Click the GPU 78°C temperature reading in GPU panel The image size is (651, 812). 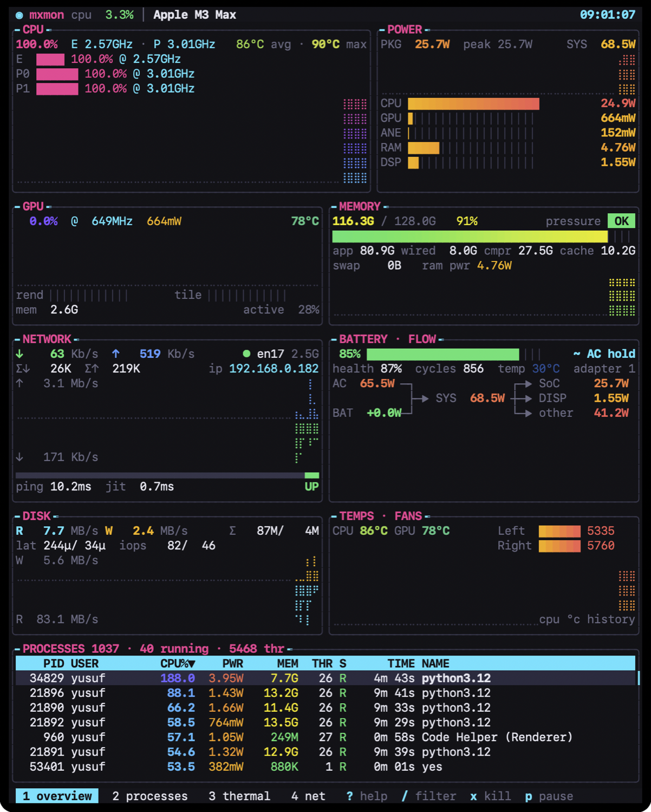pyautogui.click(x=305, y=221)
